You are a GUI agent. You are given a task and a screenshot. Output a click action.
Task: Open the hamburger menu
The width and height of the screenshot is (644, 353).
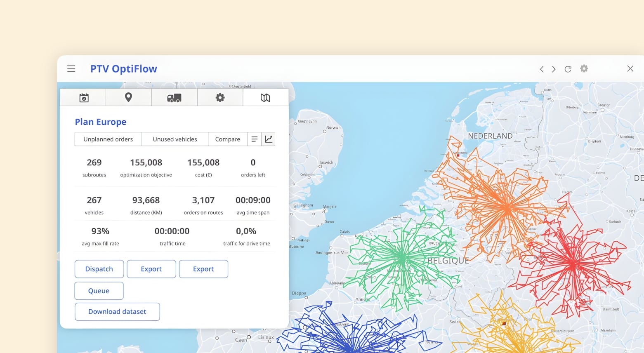click(71, 69)
